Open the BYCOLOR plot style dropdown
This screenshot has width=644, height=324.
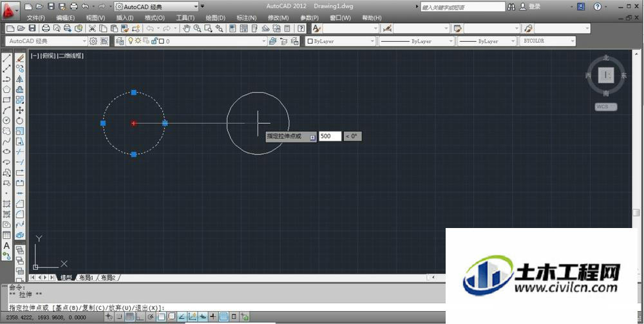(x=548, y=41)
